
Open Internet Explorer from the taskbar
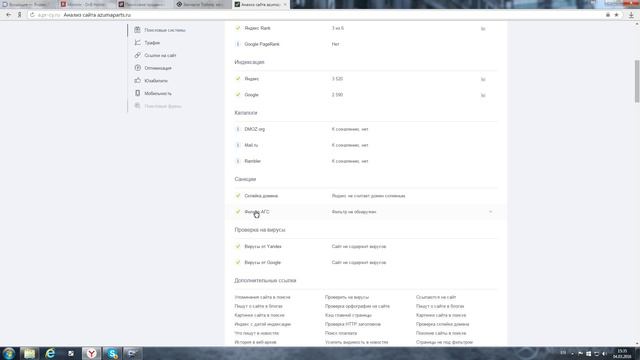tap(50, 353)
